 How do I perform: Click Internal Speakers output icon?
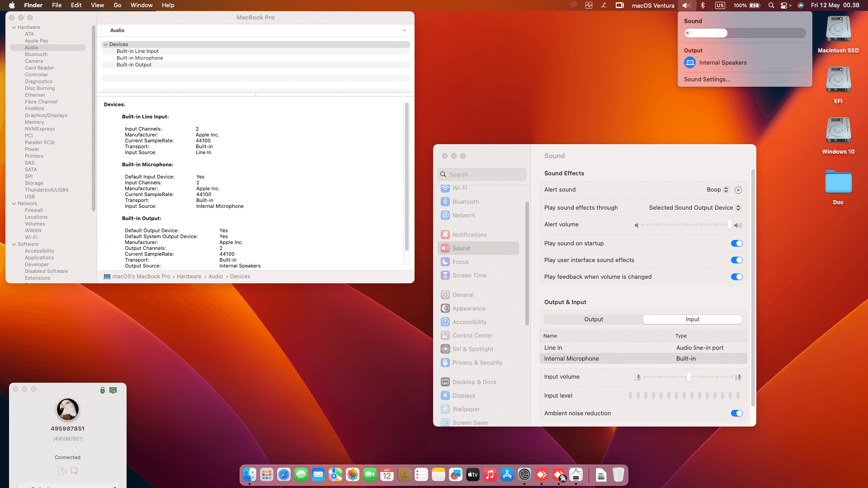coord(690,63)
